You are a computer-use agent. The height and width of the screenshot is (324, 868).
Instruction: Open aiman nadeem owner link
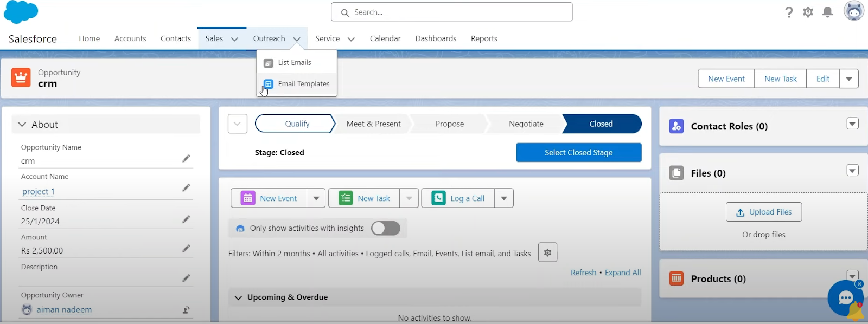tap(64, 310)
